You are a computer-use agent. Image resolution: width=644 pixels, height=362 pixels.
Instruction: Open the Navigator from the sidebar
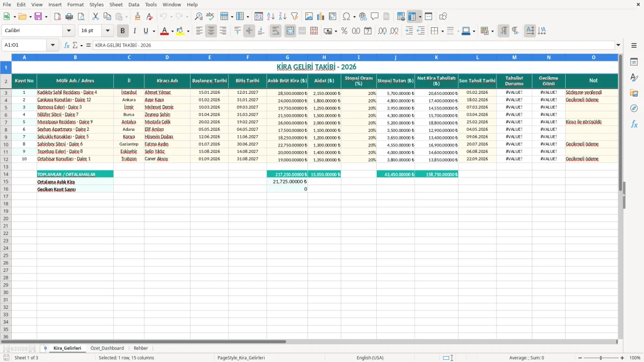[634, 108]
